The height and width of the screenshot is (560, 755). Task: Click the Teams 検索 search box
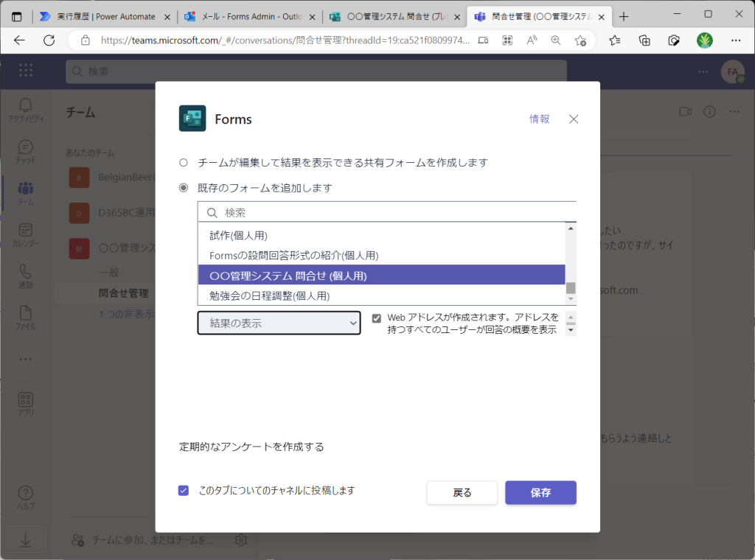coord(316,71)
